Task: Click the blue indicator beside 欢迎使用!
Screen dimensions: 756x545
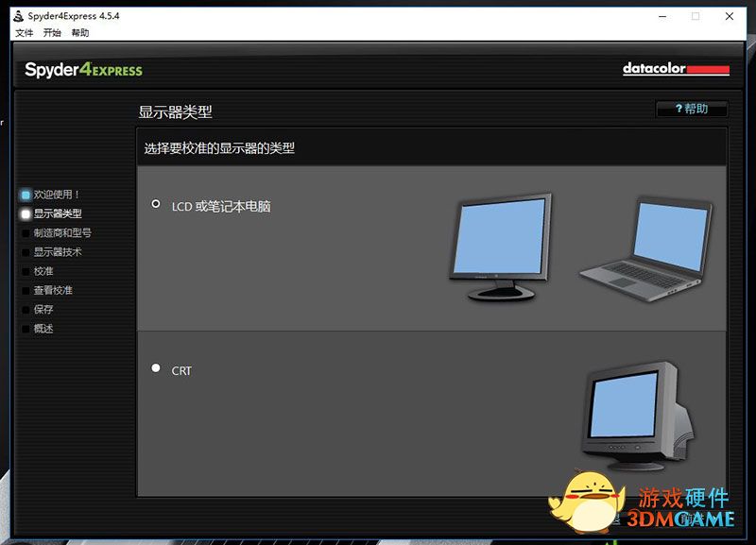Action: click(x=26, y=196)
